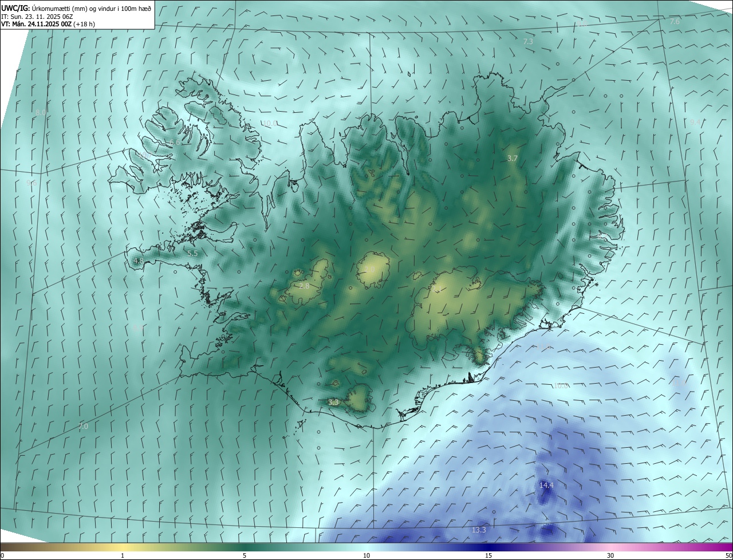
Task: Click the '0' tick label on the colorbar
Action: click(x=2, y=555)
